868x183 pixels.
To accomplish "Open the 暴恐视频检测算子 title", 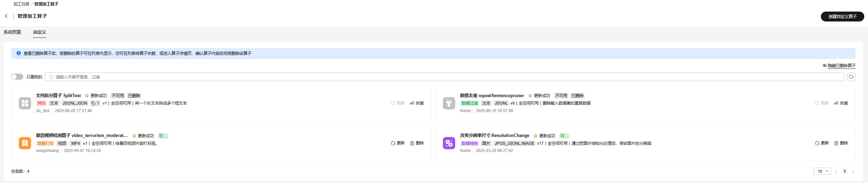I will (x=82, y=136).
